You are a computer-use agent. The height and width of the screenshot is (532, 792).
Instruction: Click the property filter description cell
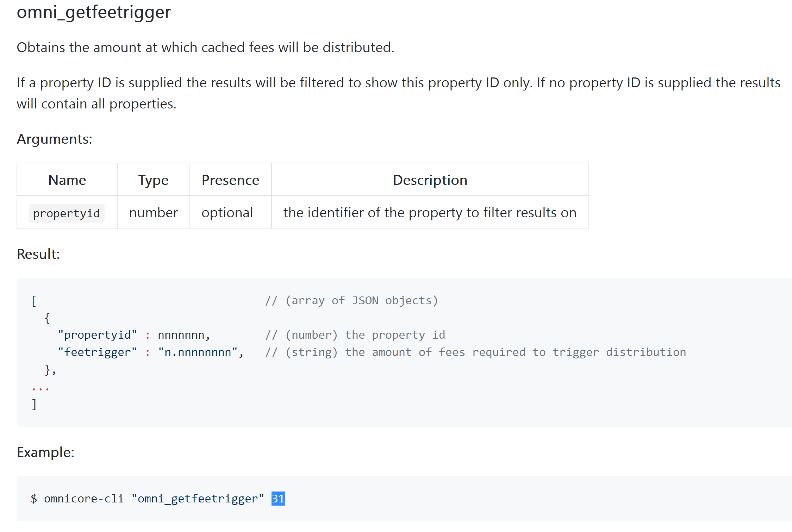430,212
